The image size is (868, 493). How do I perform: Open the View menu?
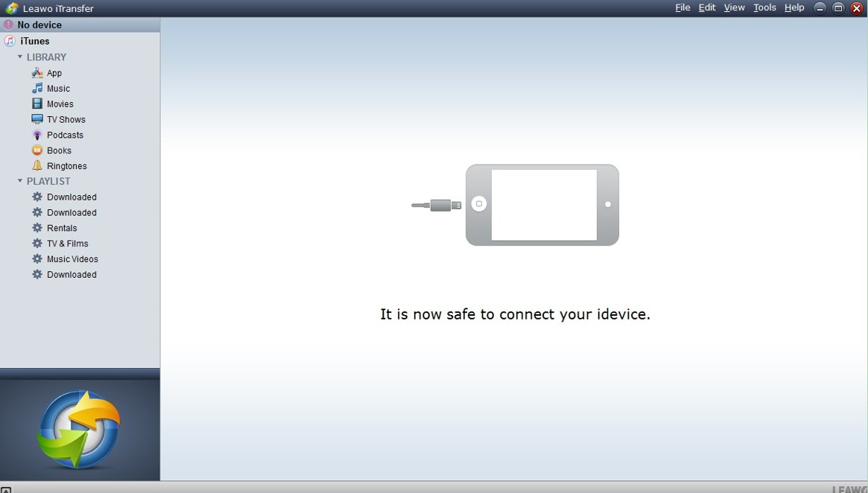coord(734,7)
